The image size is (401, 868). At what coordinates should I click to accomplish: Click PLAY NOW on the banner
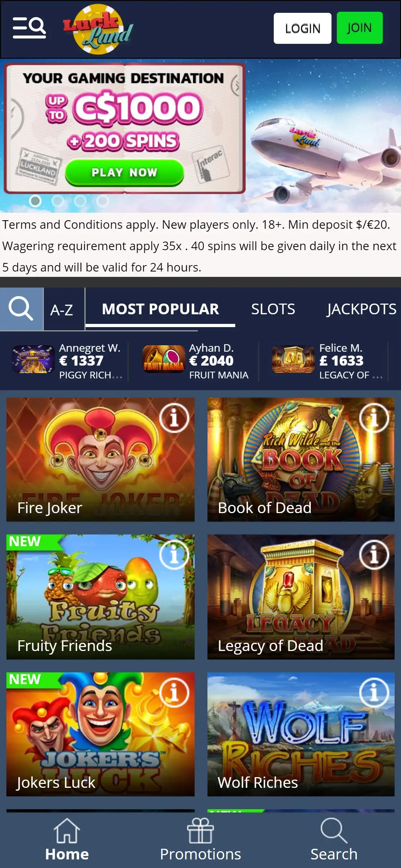point(124,172)
